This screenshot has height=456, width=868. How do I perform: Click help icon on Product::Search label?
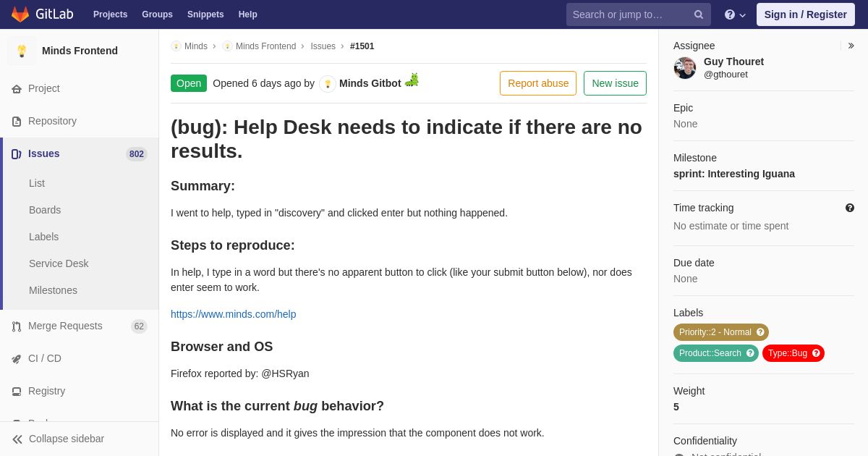click(750, 353)
